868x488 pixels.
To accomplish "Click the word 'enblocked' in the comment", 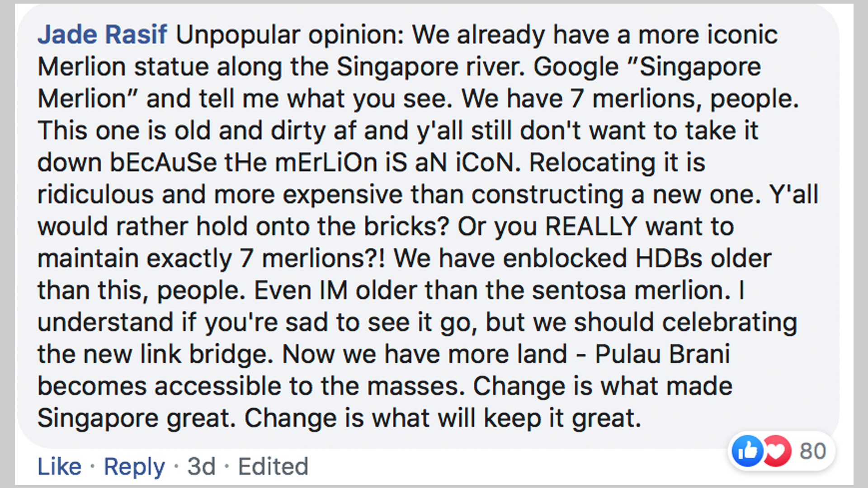I will (565, 258).
